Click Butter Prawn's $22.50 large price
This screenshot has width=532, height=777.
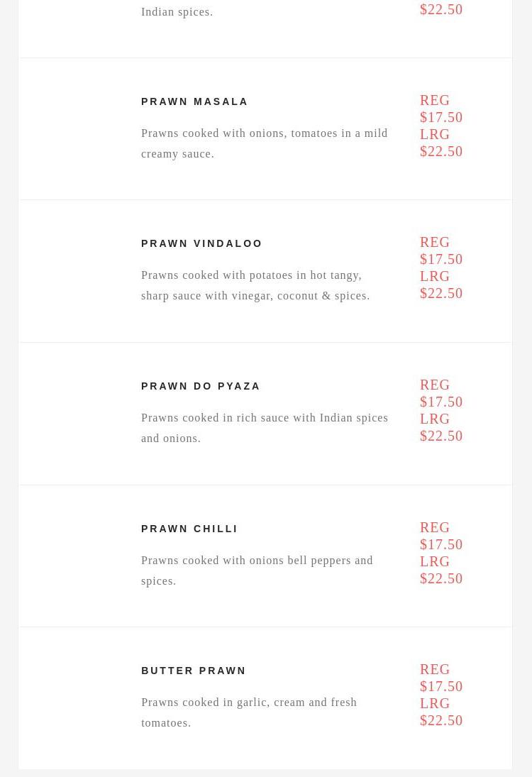point(441,720)
